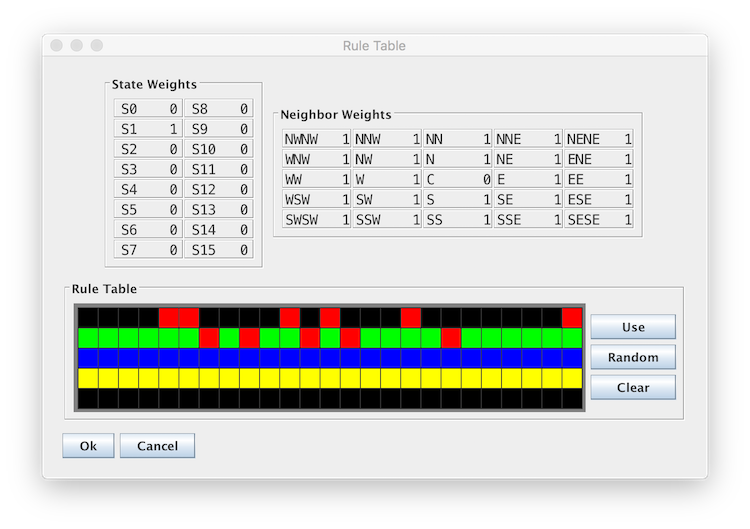The width and height of the screenshot is (750, 529).
Task: Toggle first blue cell in rule table
Action: [88, 358]
